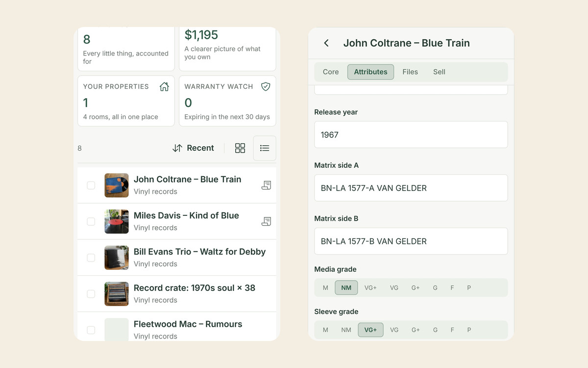Click the John Coltrane – Blue Train list title
The width and height of the screenshot is (588, 368).
188,179
